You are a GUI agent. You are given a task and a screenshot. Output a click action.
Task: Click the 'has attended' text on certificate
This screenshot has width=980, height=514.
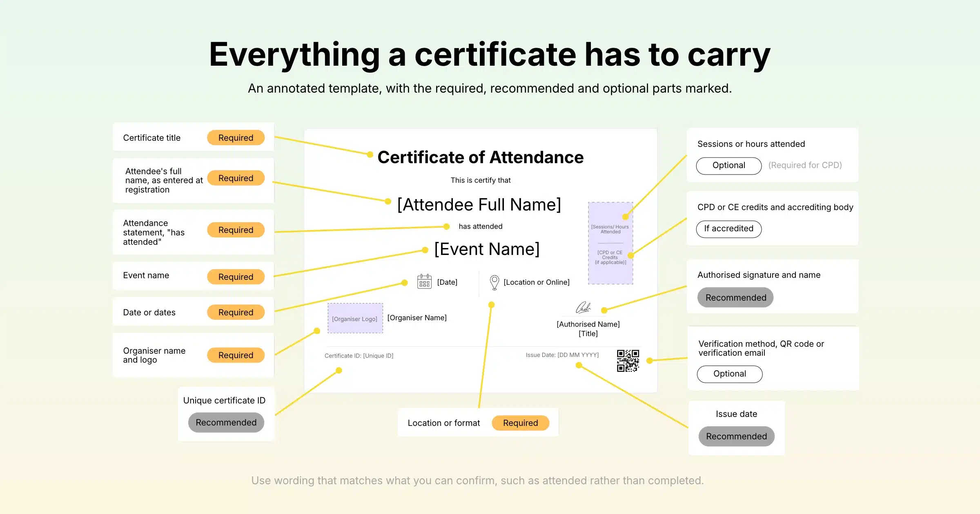pos(480,226)
